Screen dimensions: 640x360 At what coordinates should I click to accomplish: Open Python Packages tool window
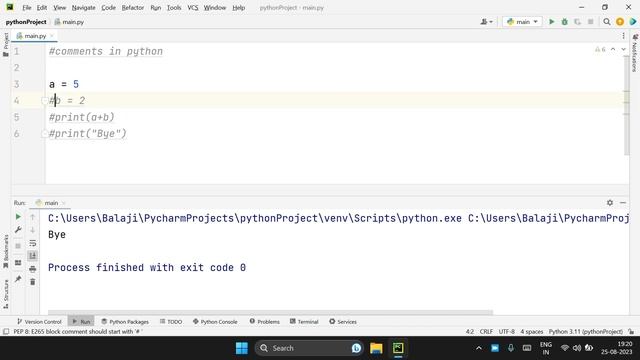(125, 322)
